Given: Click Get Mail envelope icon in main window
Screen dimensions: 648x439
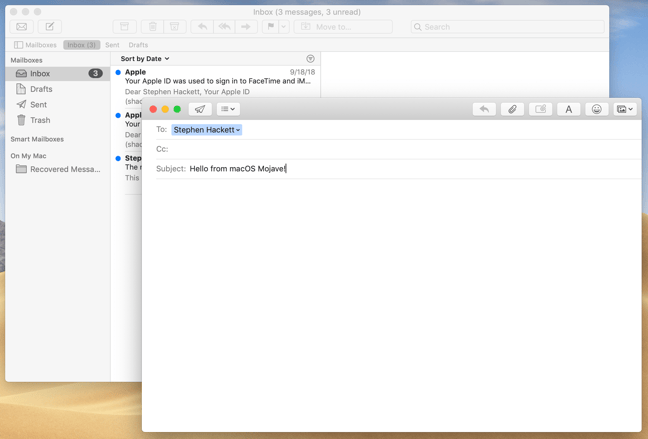Looking at the screenshot, I should (21, 27).
